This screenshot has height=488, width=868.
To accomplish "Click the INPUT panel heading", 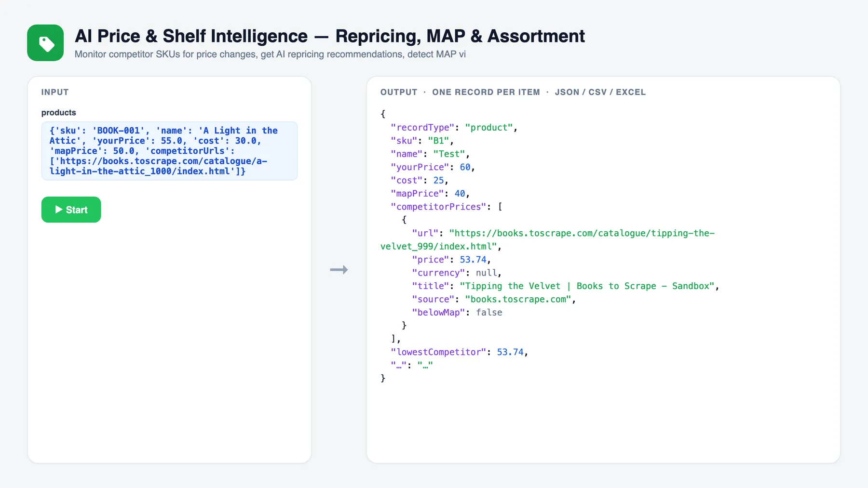I will [x=55, y=92].
